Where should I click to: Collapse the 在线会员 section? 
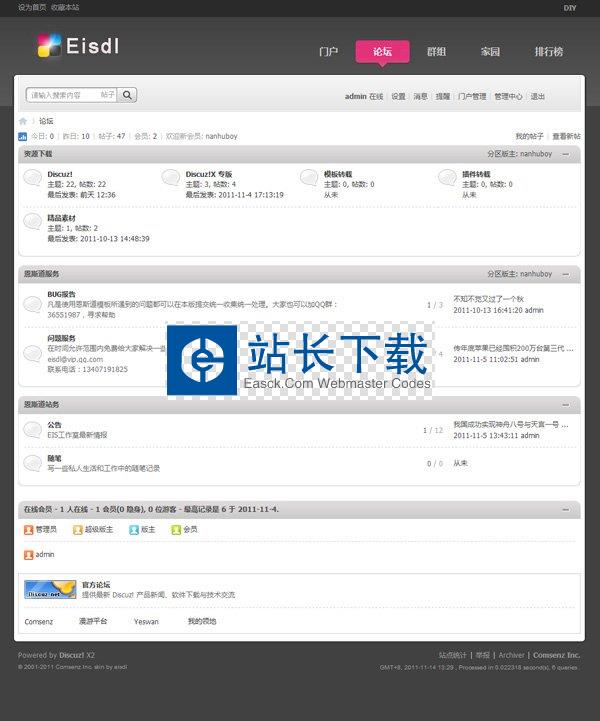(x=566, y=509)
